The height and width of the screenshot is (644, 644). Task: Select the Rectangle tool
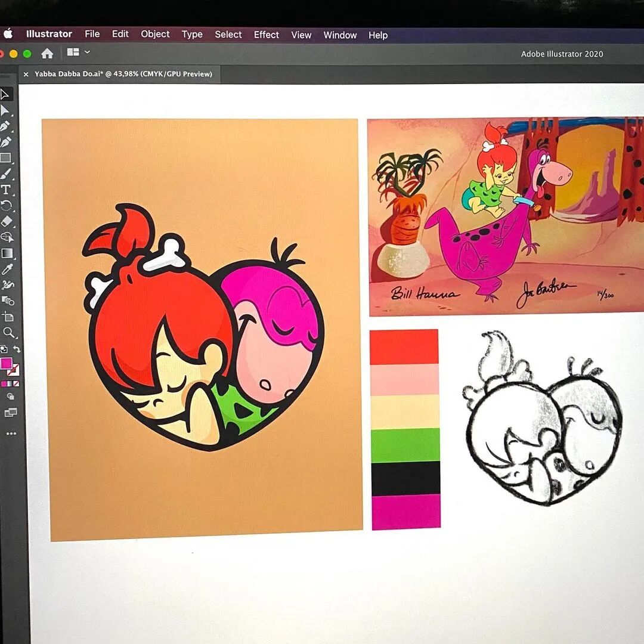tap(5, 157)
